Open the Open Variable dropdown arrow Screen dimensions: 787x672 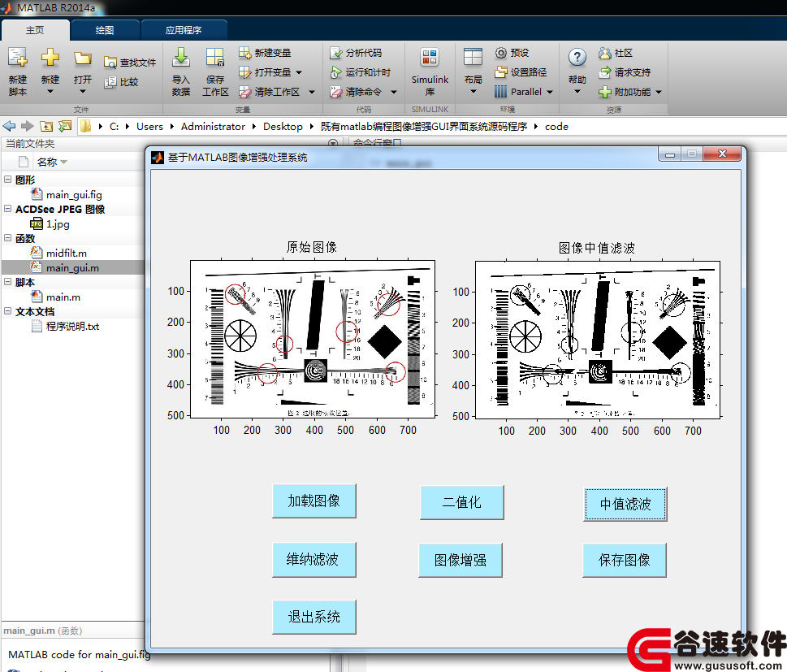click(299, 72)
